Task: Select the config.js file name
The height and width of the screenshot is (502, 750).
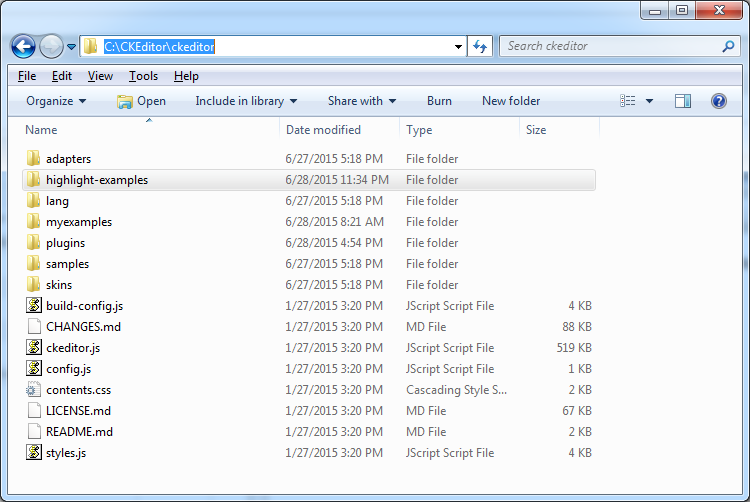Action: [68, 369]
